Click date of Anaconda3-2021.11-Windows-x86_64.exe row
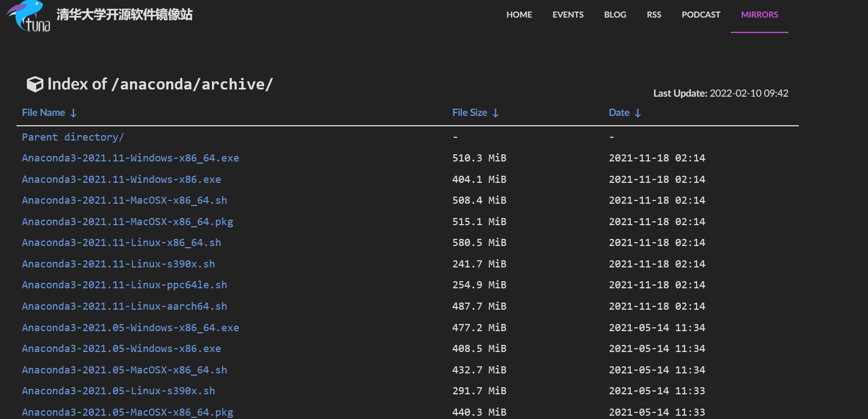The image size is (868, 419). (x=657, y=158)
